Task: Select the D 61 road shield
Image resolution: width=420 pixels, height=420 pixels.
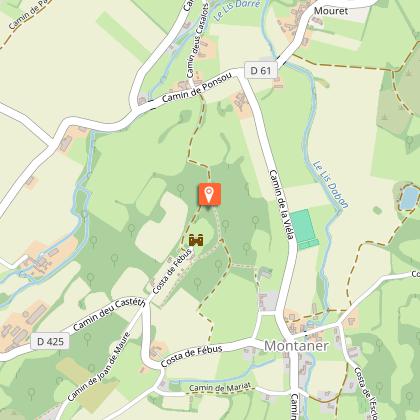Action: pyautogui.click(x=261, y=70)
